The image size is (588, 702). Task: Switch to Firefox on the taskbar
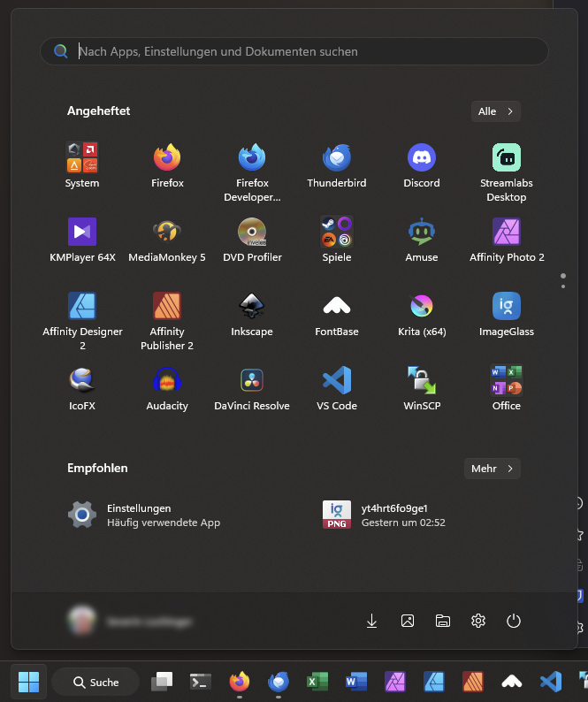240,682
